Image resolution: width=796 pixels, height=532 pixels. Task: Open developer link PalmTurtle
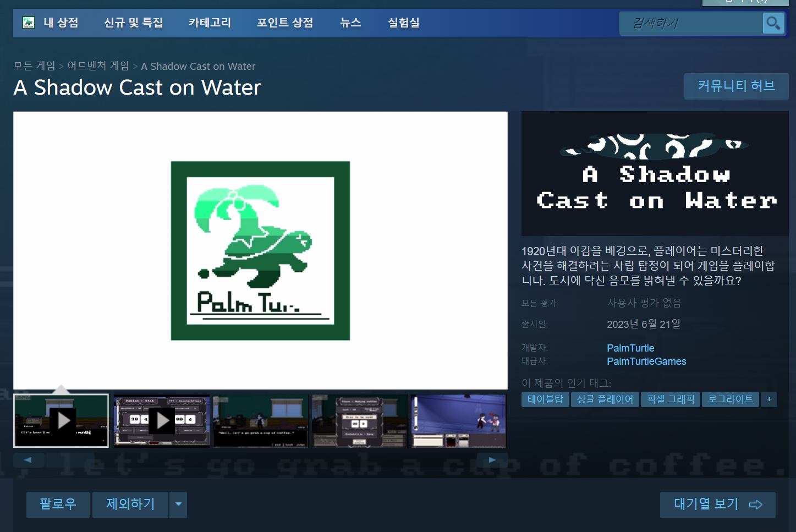click(x=630, y=348)
